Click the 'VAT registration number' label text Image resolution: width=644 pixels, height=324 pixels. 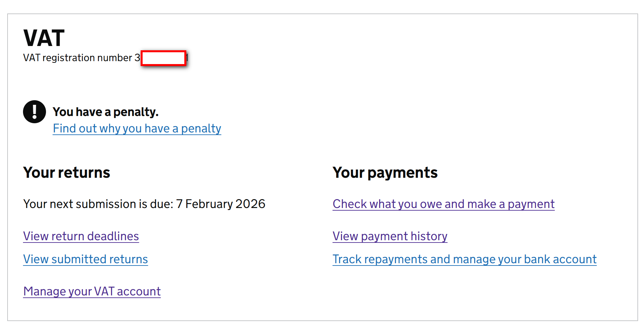coord(78,58)
